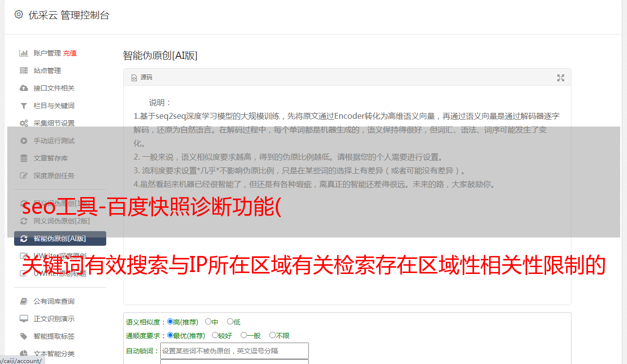Click the bar chart icon for 账户管理
The width and height of the screenshot is (627, 364).
point(23,53)
